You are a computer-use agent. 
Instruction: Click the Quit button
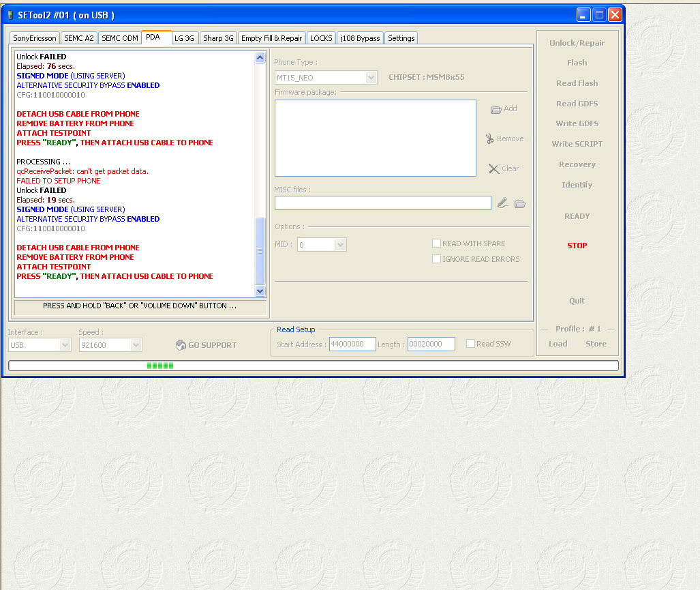point(577,301)
